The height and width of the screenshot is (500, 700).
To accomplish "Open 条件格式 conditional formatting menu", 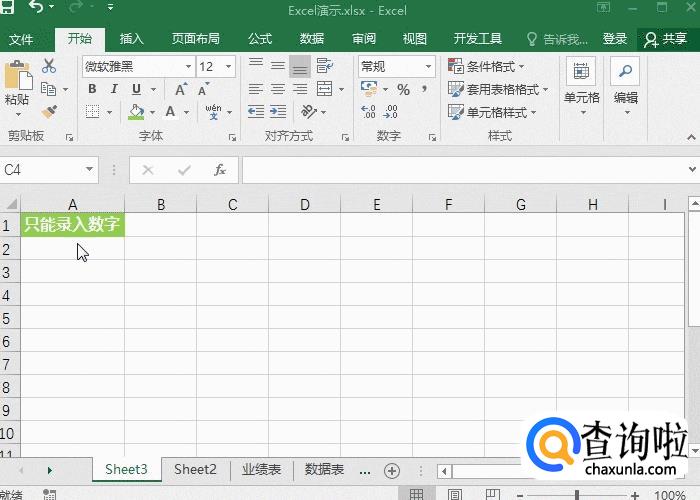I will [x=486, y=67].
